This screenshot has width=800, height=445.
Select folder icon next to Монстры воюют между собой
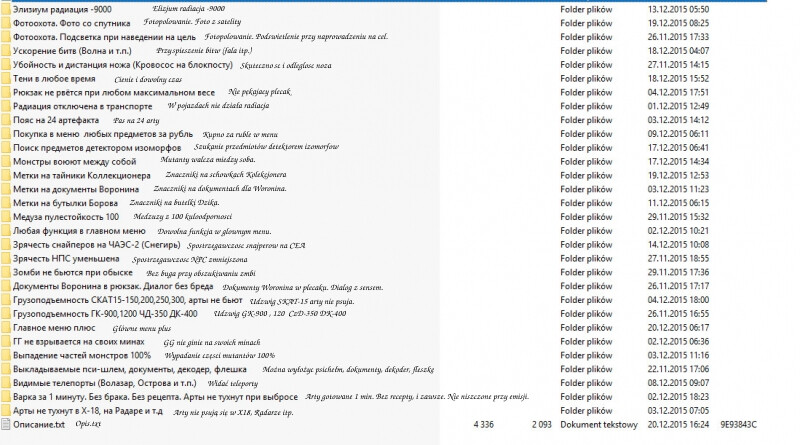coord(6,161)
